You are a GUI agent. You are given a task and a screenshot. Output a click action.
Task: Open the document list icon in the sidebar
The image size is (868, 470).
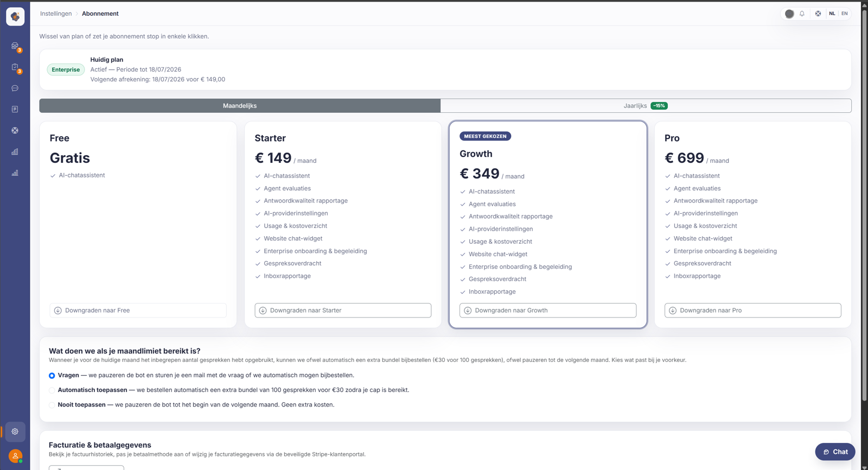(15, 110)
